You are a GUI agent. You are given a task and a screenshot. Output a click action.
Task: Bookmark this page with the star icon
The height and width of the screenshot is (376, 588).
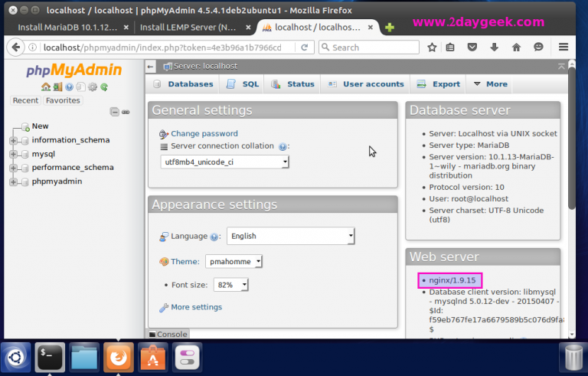pos(432,47)
